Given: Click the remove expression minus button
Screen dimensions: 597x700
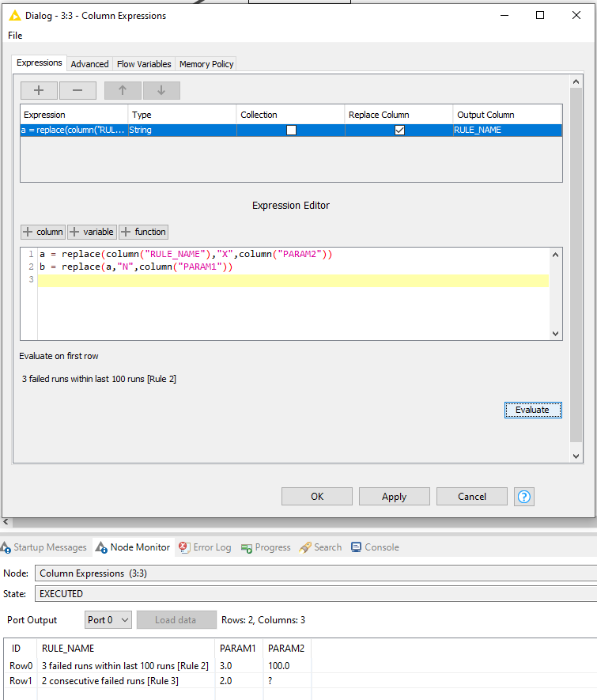Looking at the screenshot, I should [x=77, y=90].
